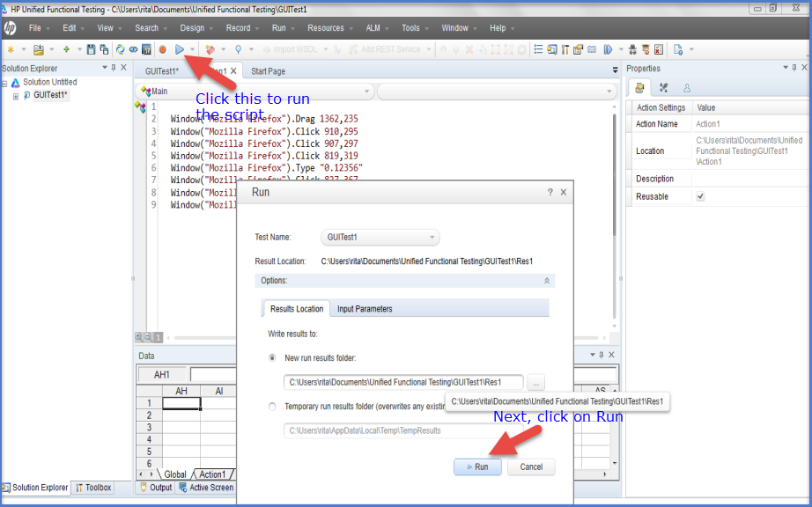Screen dimensions: 812x507
Task: Switch to the Input Parameters tab
Action: pyautogui.click(x=365, y=309)
